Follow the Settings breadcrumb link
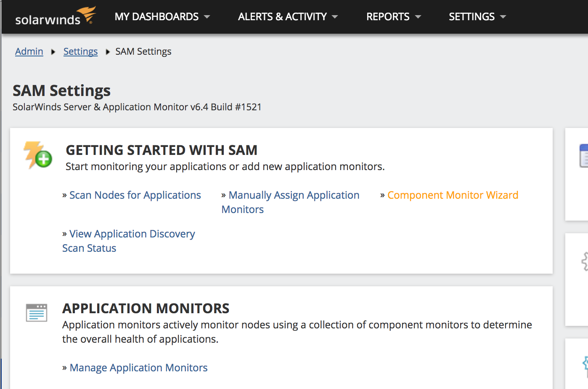The width and height of the screenshot is (588, 389). [80, 51]
